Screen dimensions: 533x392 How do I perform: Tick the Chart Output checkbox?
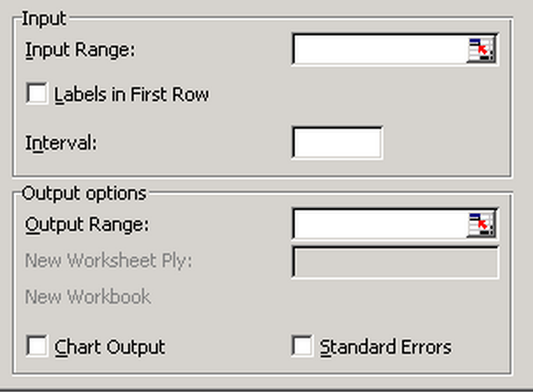pyautogui.click(x=37, y=345)
